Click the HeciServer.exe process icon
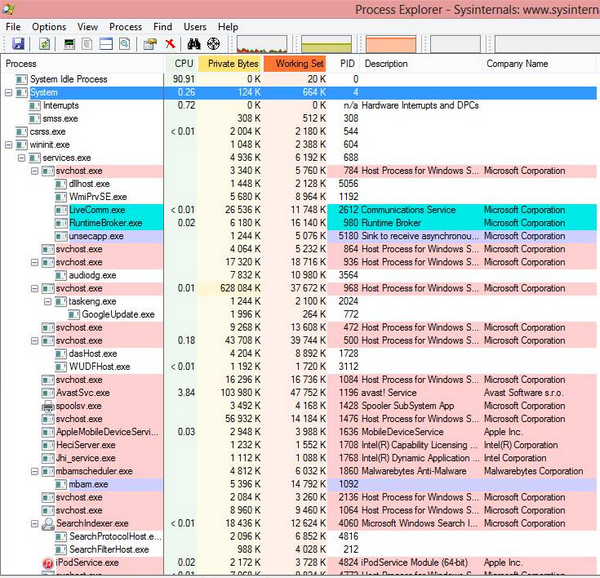This screenshot has width=600, height=578. click(48, 445)
